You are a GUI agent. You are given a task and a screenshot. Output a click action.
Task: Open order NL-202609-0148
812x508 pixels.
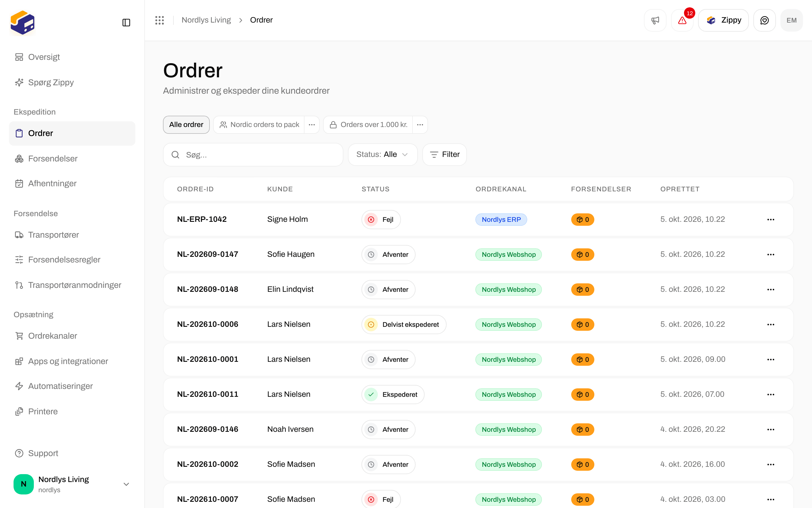207,289
